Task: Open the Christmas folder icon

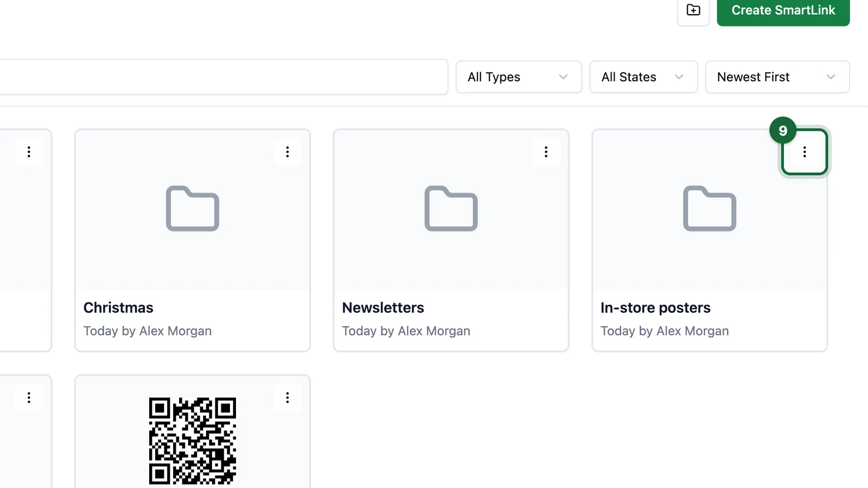Action: point(193,209)
